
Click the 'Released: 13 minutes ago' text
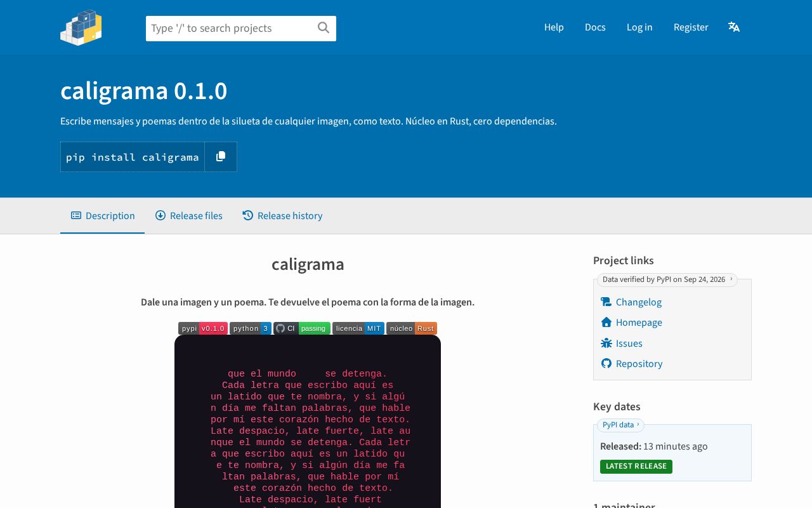[x=654, y=446]
